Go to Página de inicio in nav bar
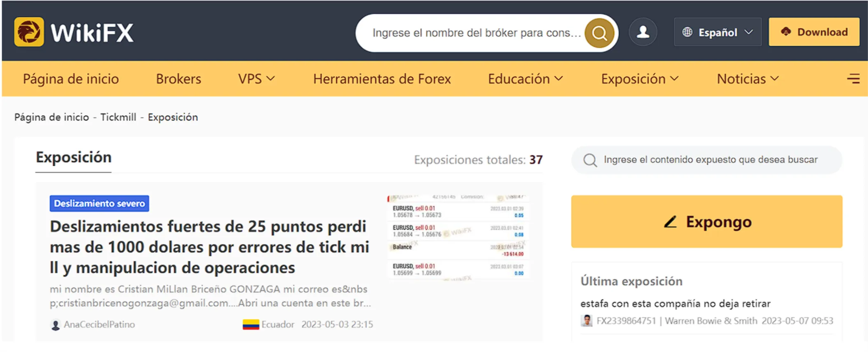 click(71, 78)
